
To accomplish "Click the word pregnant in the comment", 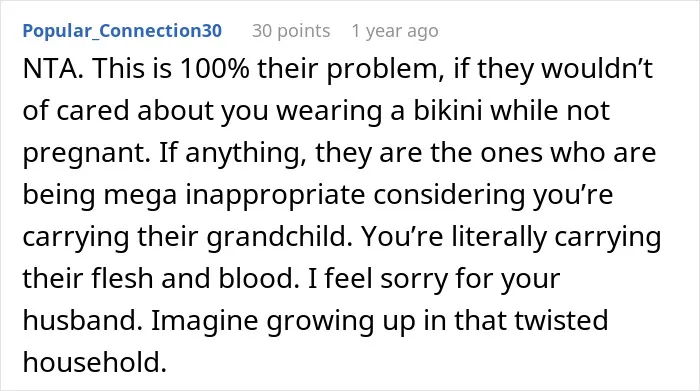I will (x=86, y=153).
